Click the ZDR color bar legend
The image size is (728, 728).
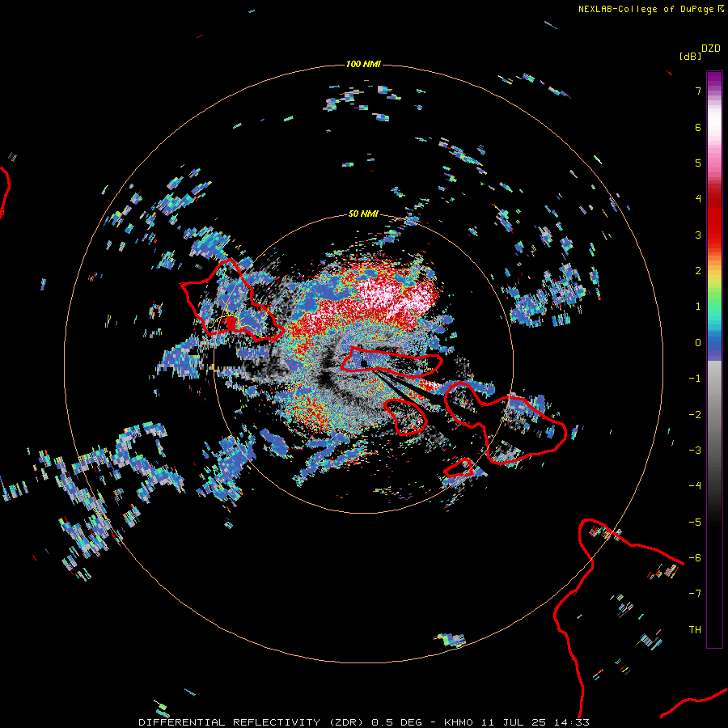[x=714, y=359]
